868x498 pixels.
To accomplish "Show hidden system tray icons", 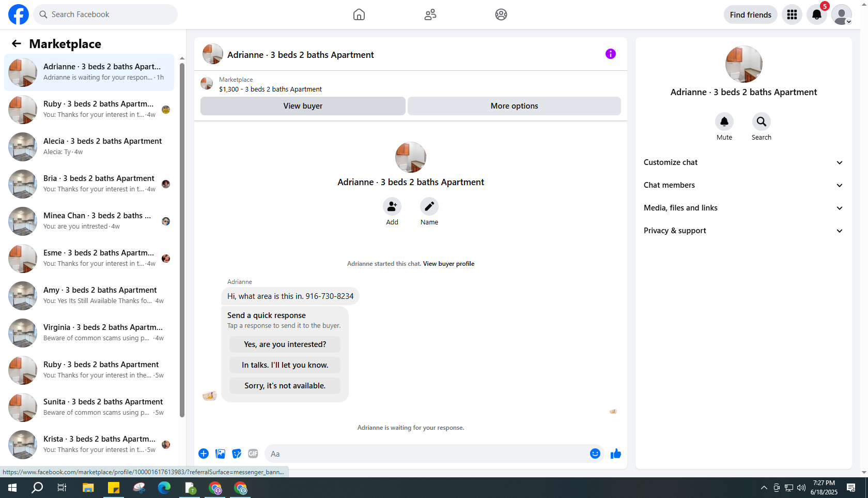I will coord(764,488).
